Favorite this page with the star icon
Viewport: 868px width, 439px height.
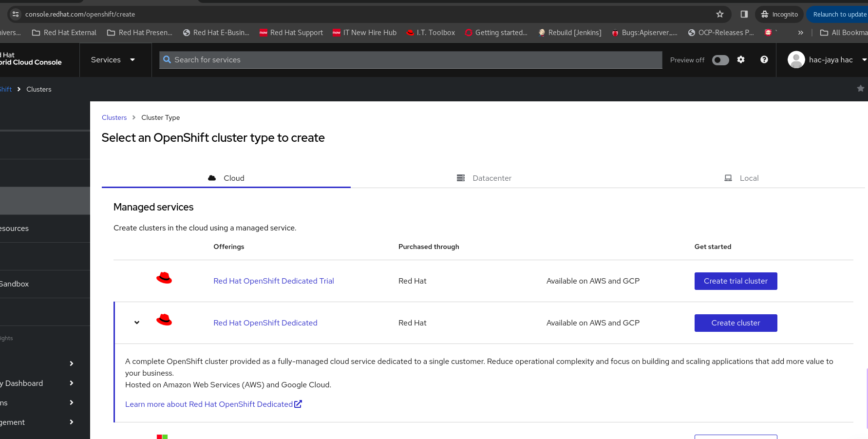pyautogui.click(x=861, y=89)
